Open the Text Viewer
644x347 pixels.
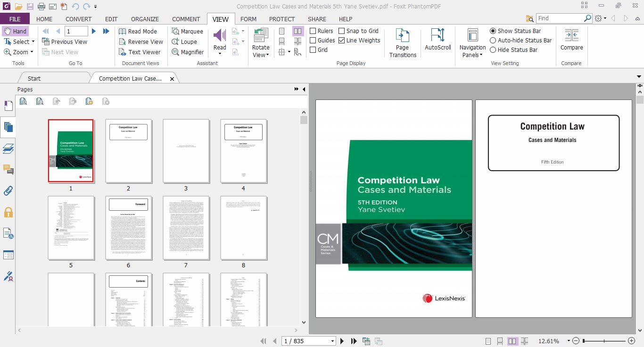coord(140,52)
